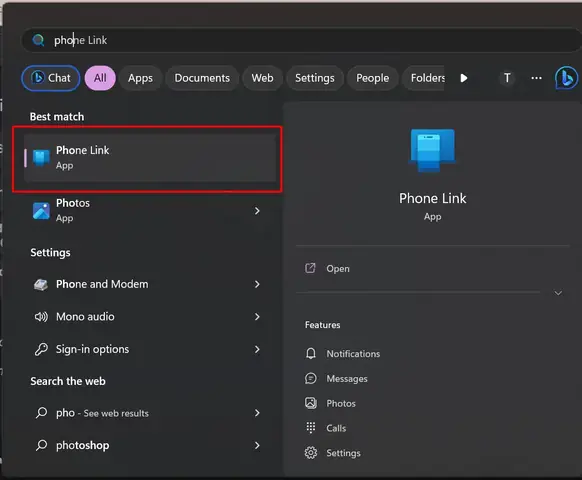Click the Photos app icon in results

coord(41,210)
